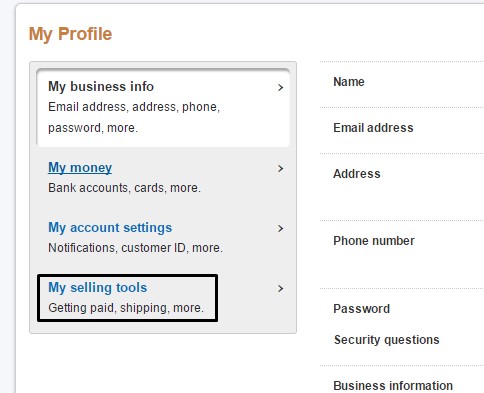This screenshot has height=393, width=484.
Task: Click 'Notifications, customer ID, more.' text
Action: [135, 248]
